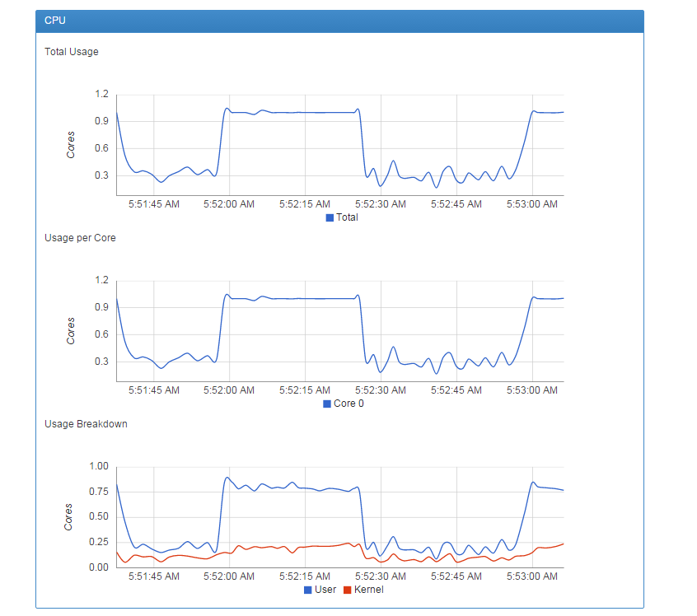
Task: Click the 0.00 axis value in Usage Breakdown chart
Action: [99, 567]
